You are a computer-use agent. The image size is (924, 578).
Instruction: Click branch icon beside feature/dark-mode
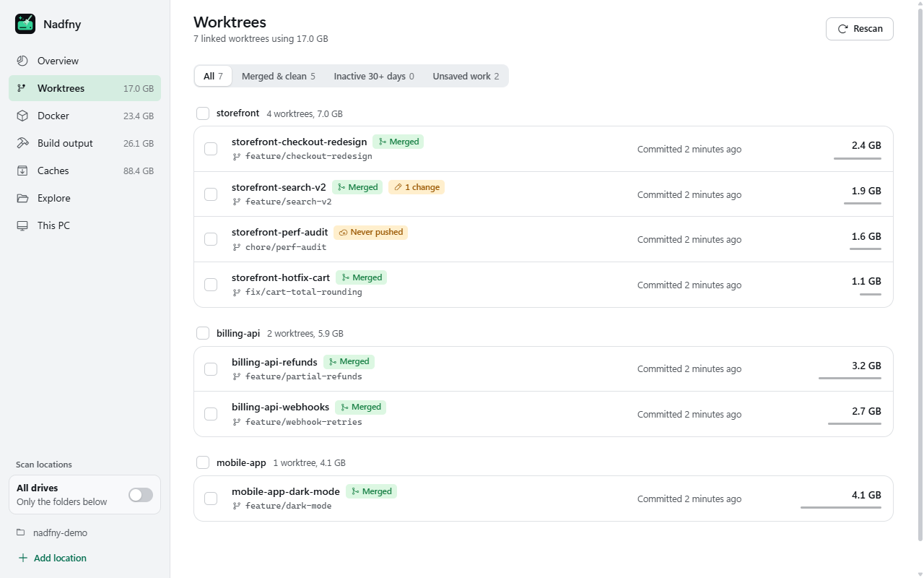pos(237,506)
